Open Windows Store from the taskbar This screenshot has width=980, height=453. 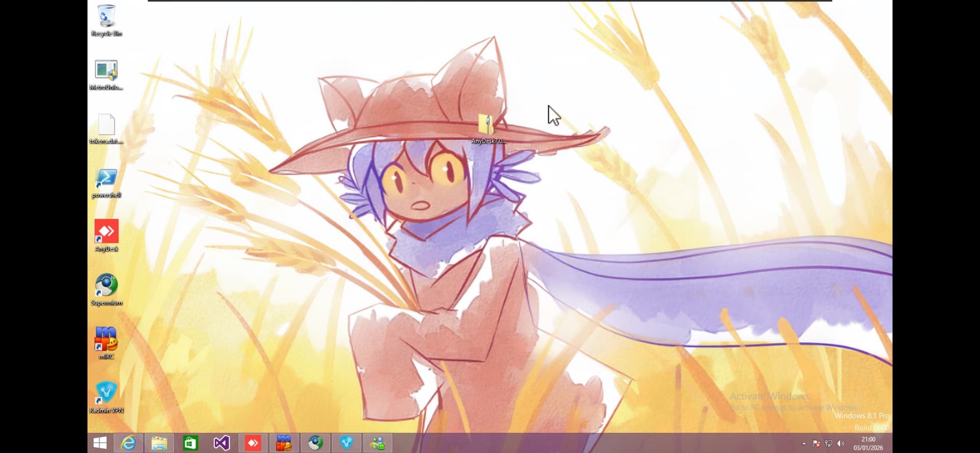pyautogui.click(x=190, y=443)
